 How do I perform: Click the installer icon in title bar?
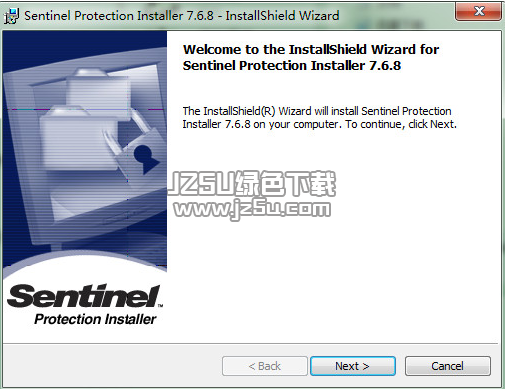tap(12, 16)
